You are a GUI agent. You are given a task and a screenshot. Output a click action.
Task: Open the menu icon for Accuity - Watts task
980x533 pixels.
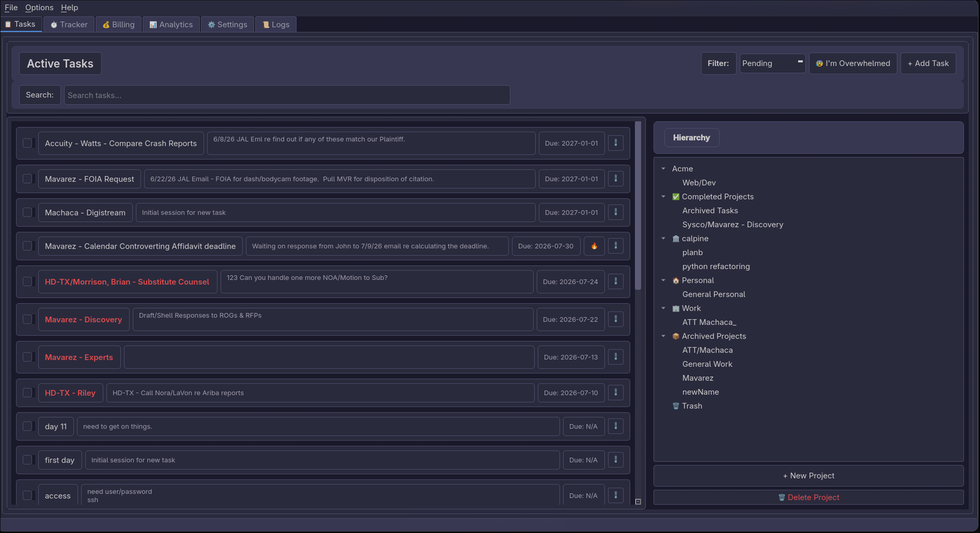tap(616, 143)
